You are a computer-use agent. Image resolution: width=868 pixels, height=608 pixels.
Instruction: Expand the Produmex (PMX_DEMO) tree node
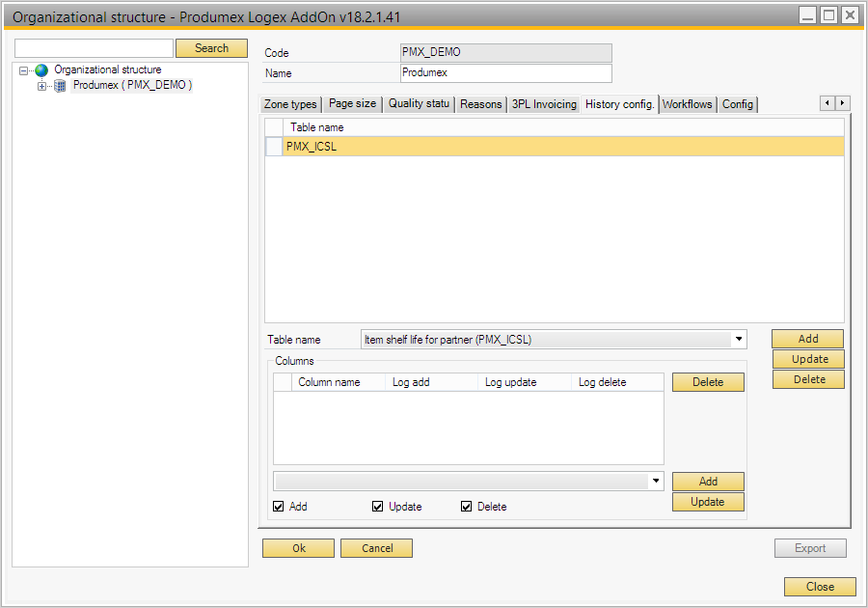[41, 86]
